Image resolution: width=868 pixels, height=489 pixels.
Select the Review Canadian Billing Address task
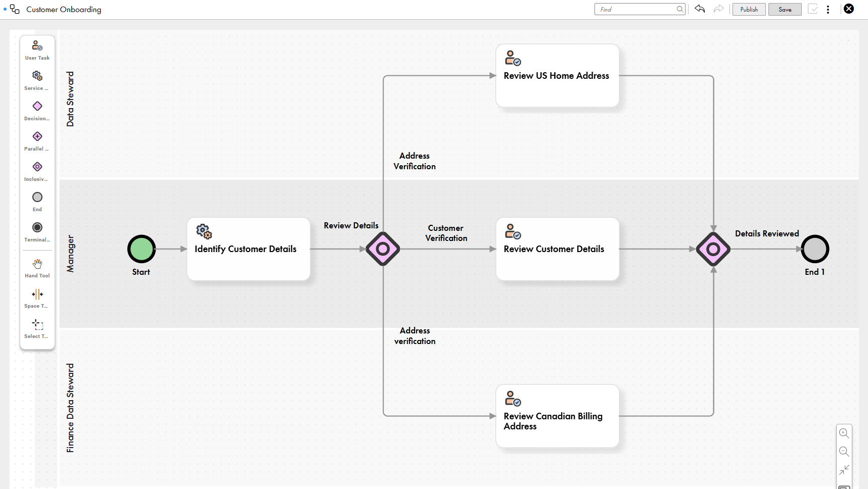[558, 416]
